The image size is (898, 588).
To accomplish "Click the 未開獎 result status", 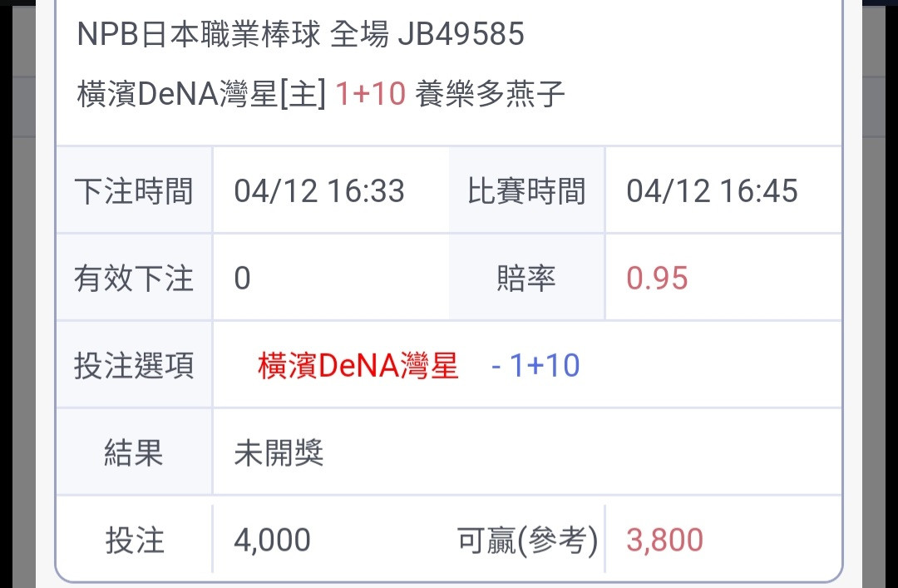I will [x=279, y=452].
